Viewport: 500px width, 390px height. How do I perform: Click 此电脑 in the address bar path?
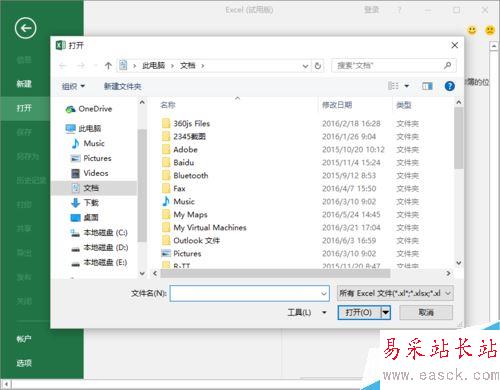click(153, 66)
